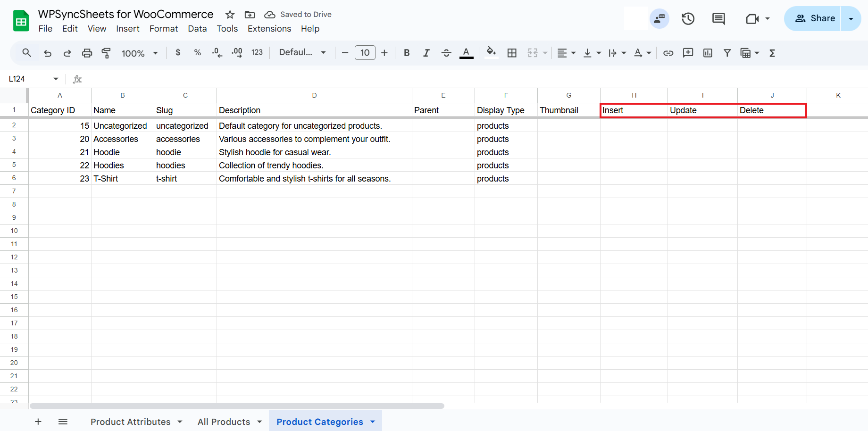The image size is (868, 431).
Task: Search the menus with magnifier icon
Action: (27, 53)
